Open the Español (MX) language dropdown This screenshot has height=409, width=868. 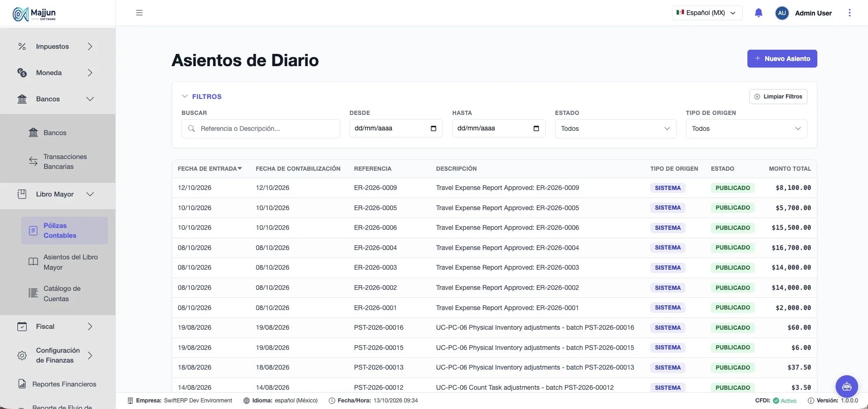(707, 13)
